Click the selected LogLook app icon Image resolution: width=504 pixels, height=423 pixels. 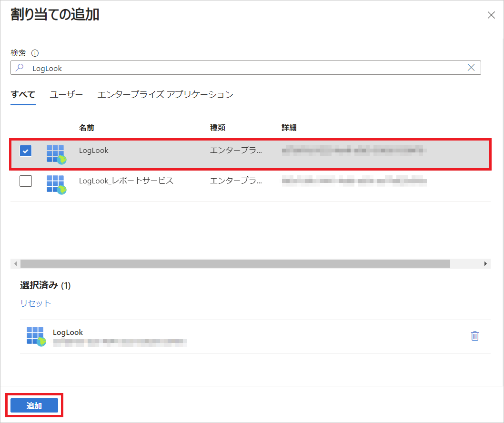[x=36, y=336]
